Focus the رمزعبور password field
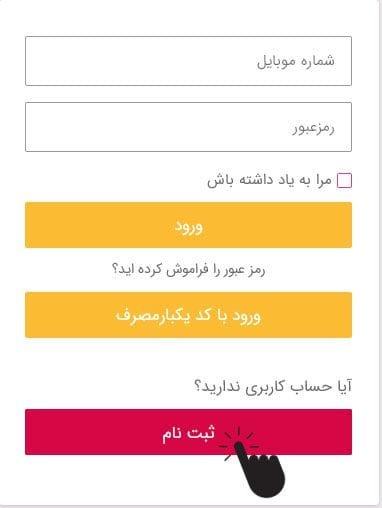 coord(188,127)
